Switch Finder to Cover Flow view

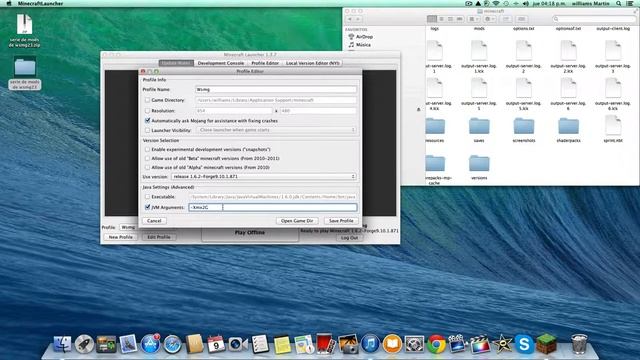460,19
